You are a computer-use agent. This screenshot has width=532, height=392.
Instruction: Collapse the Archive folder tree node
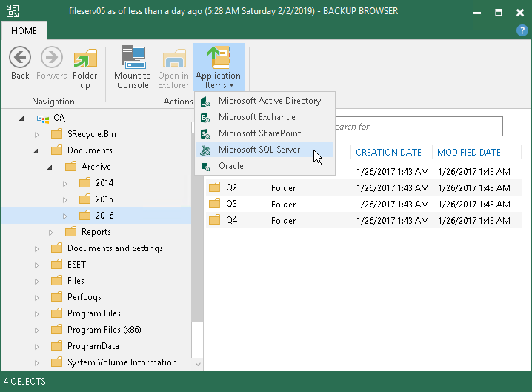click(x=50, y=167)
